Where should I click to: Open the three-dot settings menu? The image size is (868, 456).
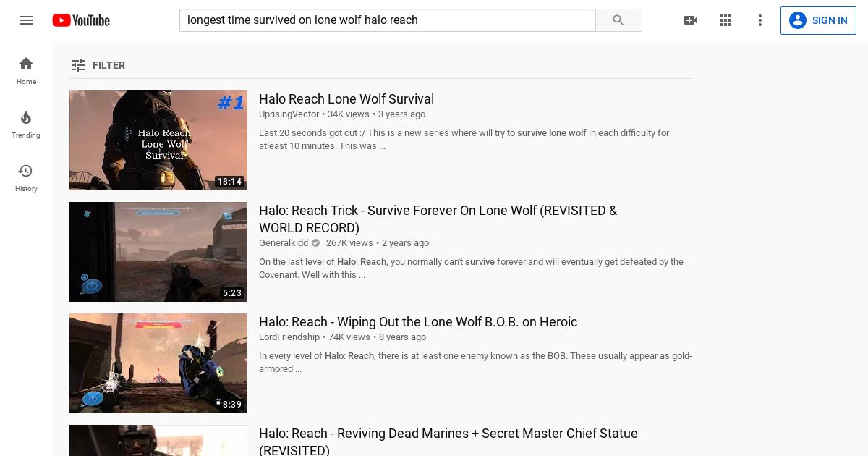(760, 20)
